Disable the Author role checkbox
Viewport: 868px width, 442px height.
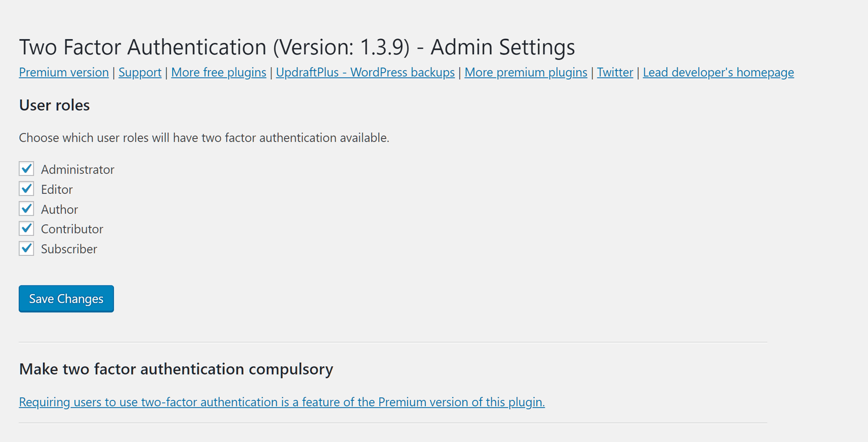click(x=26, y=209)
